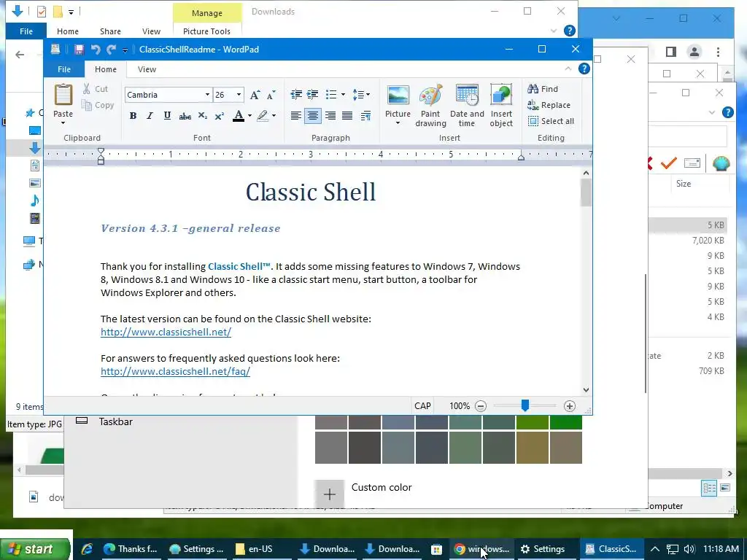Switch to WordPad Home tab
The image size is (747, 560).
106,69
